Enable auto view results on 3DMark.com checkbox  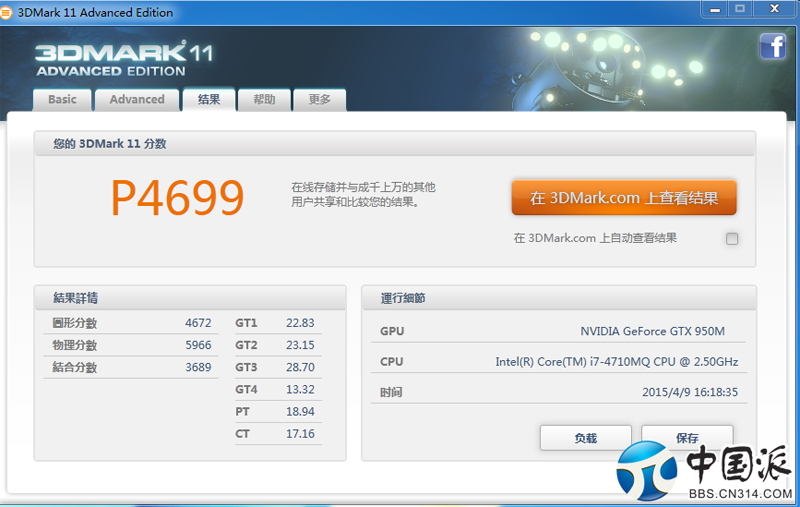(732, 239)
